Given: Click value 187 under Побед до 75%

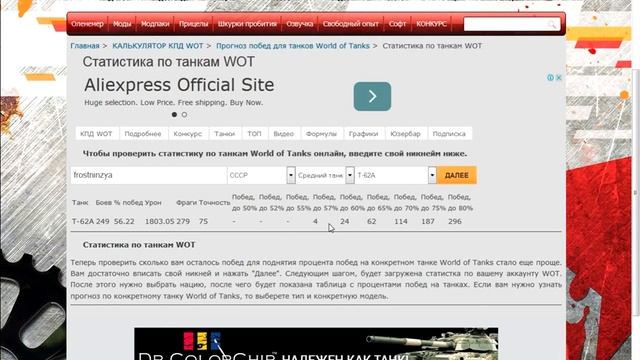Looking at the screenshot, I should 428,221.
